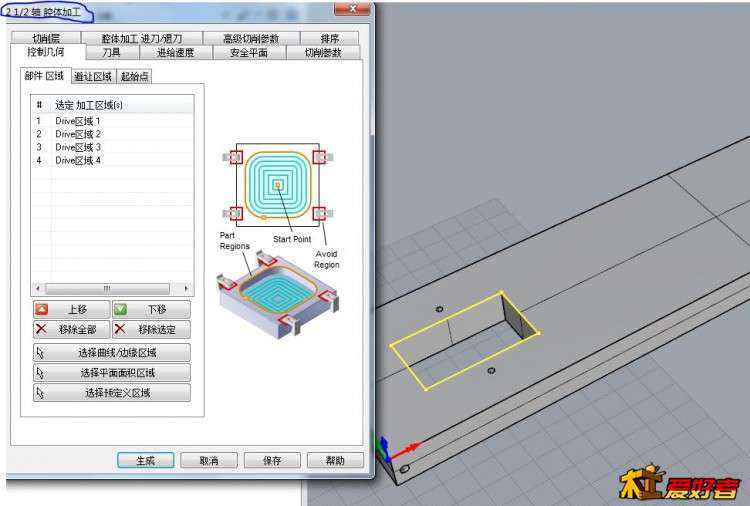Screen dimensions: 750x506
Task: Click the red X icon on 移除选定
Action: (120, 329)
